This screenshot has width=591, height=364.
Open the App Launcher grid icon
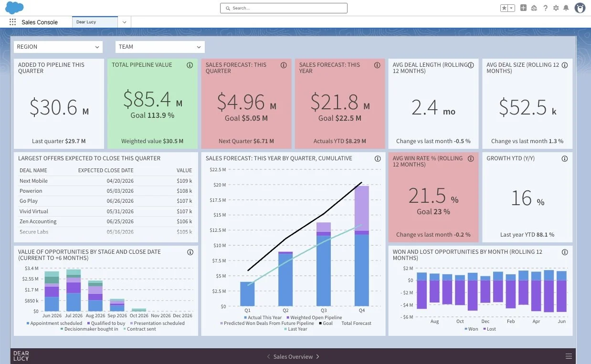tap(12, 22)
